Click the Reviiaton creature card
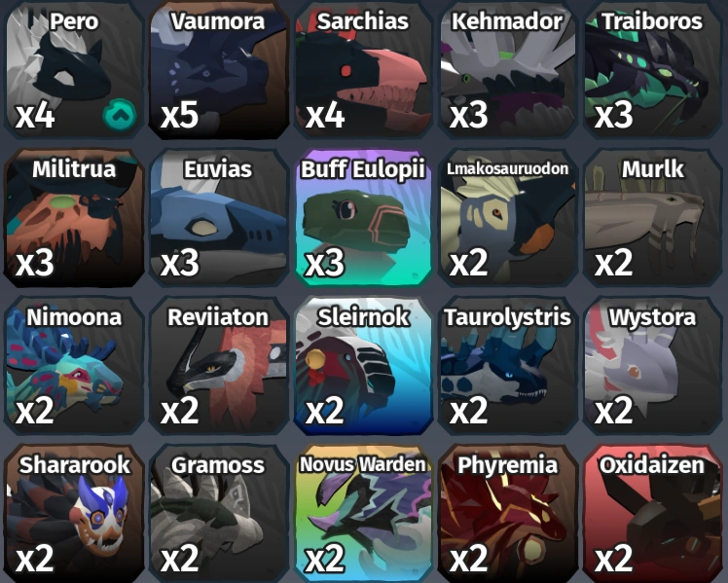728x583 pixels. point(218,366)
